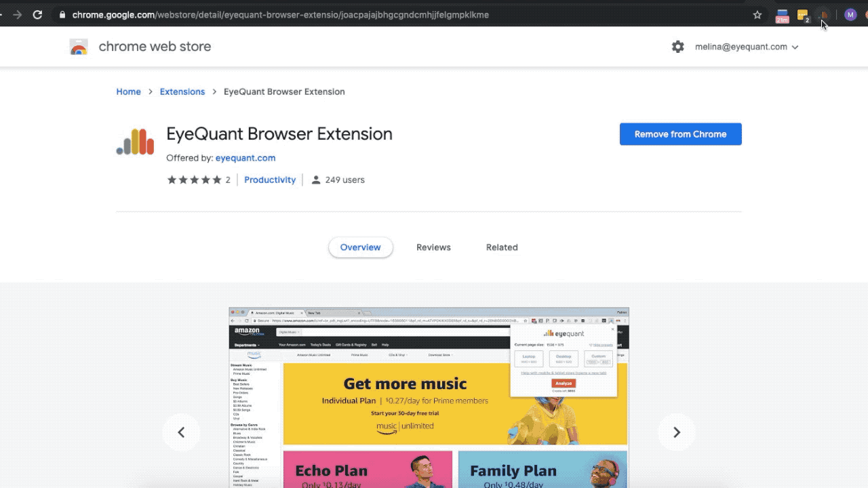Click Remove from Chrome button
The height and width of the screenshot is (488, 868).
point(681,134)
